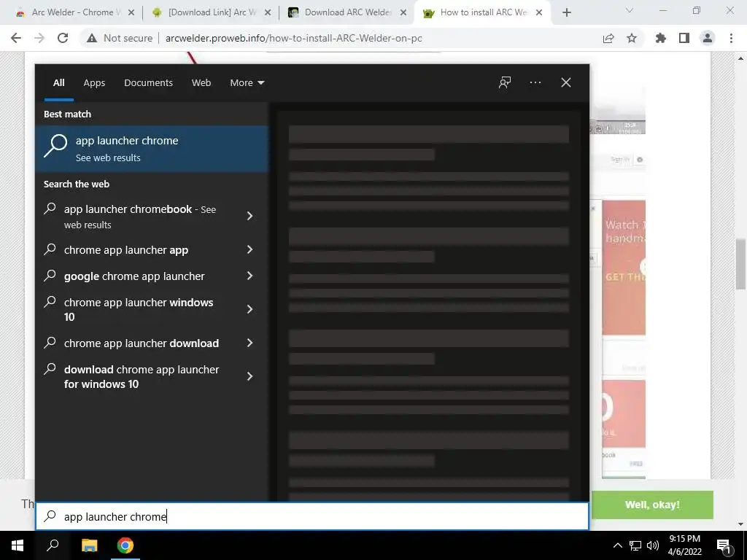747x560 pixels.
Task: Open a new Chrome tab
Action: pyautogui.click(x=566, y=12)
